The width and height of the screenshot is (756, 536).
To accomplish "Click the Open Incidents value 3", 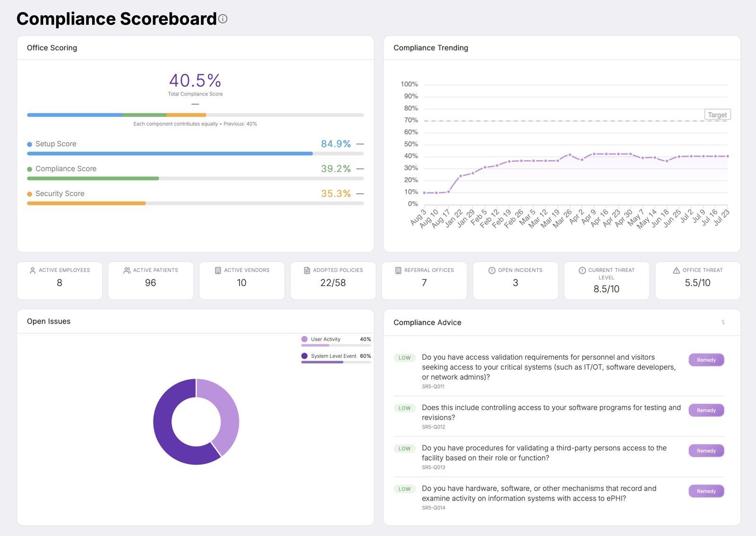I will click(515, 283).
